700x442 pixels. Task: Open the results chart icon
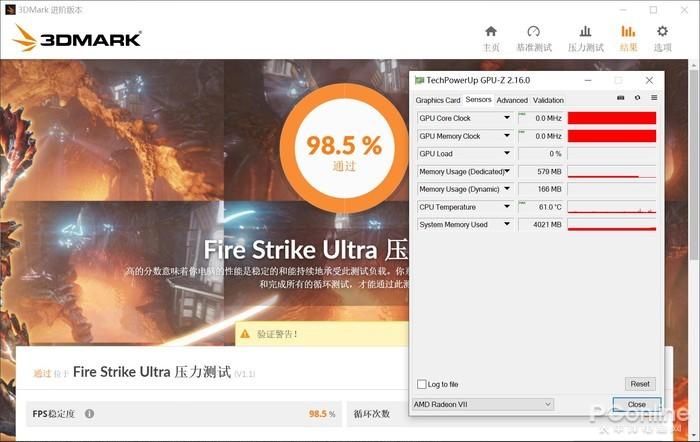pyautogui.click(x=628, y=32)
